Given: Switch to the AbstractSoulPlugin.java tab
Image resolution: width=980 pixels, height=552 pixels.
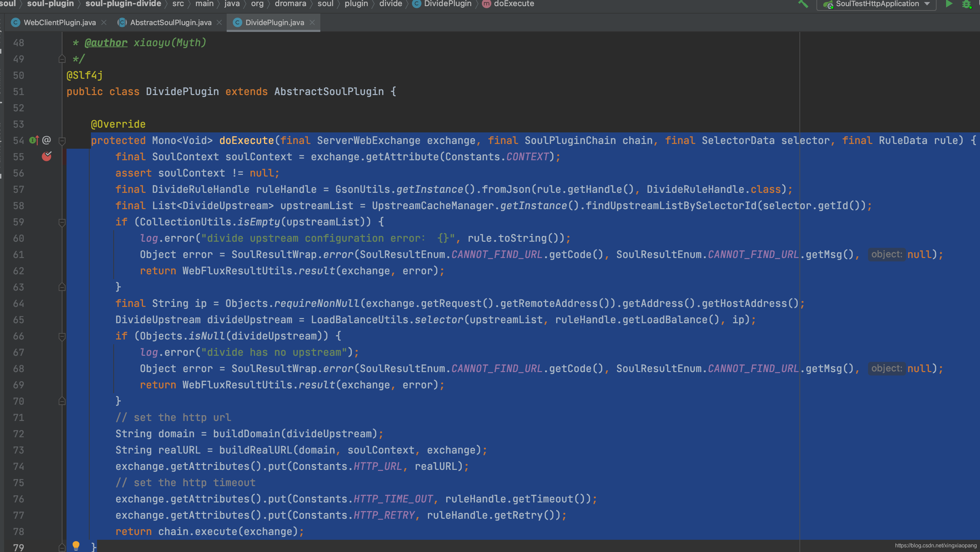Looking at the screenshot, I should pos(170,23).
